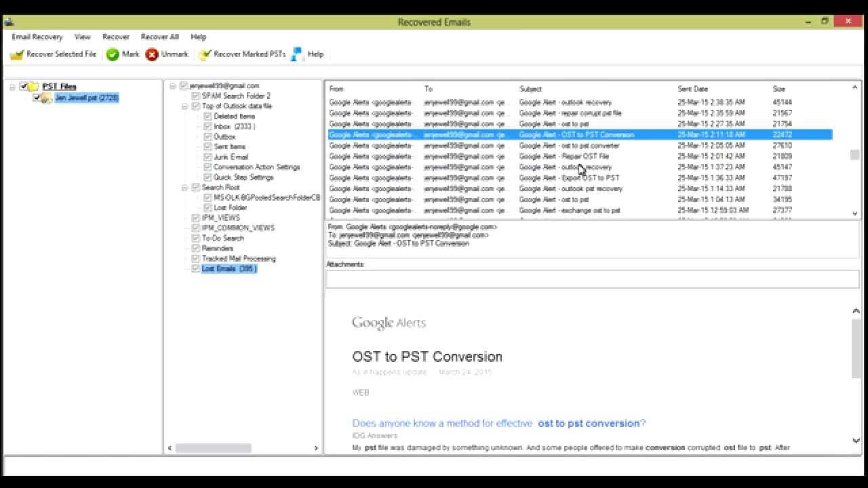This screenshot has height=488, width=868.
Task: Collapse the Search Root node
Action: point(184,188)
